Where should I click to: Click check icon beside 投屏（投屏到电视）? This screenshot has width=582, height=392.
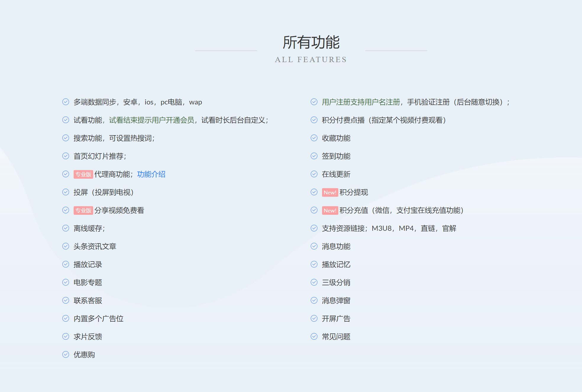click(x=66, y=192)
